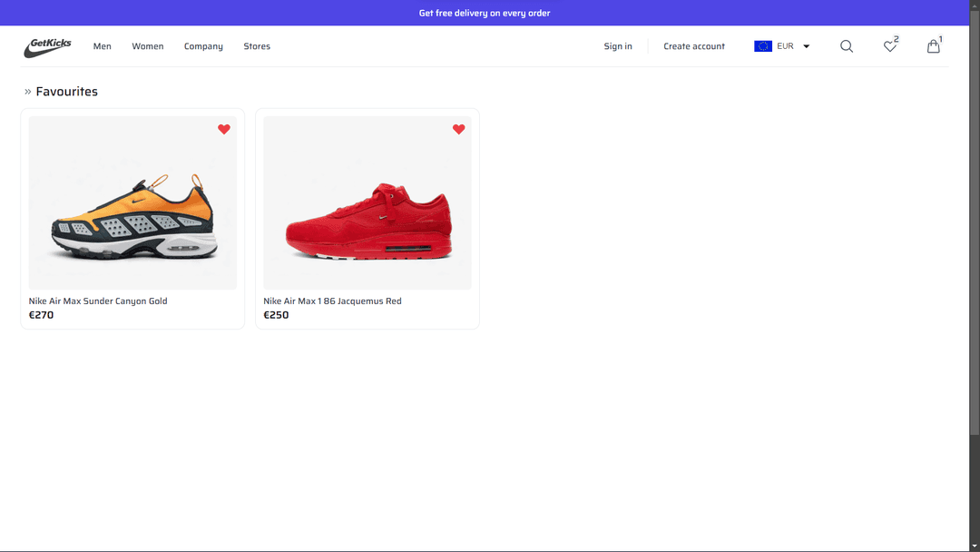Click the free delivery banner text
The width and height of the screenshot is (980, 552).
tap(485, 13)
